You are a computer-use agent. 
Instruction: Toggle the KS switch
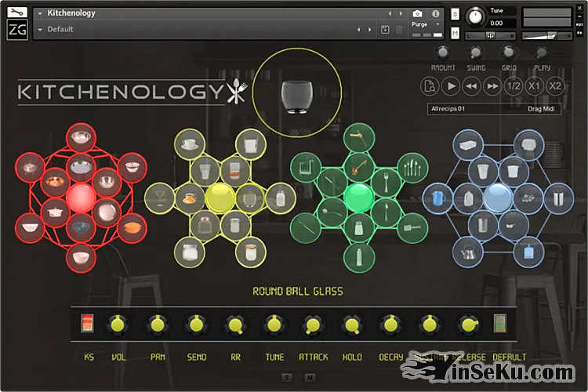tap(87, 323)
